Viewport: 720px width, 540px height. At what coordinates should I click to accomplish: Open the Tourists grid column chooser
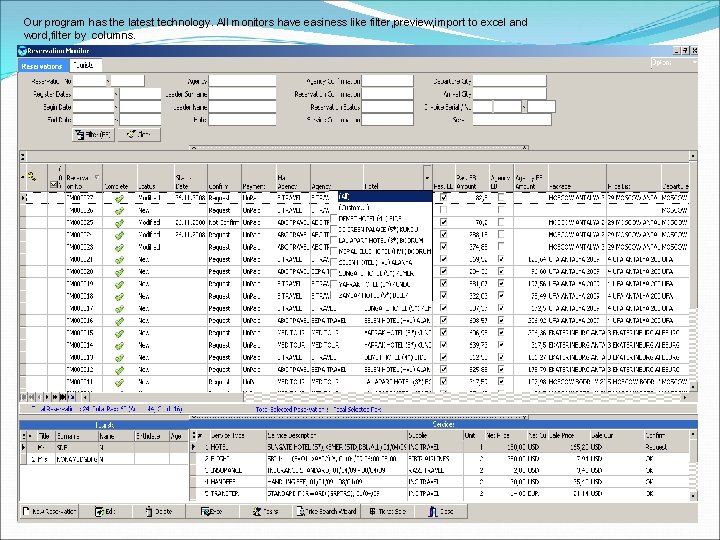(x=24, y=436)
